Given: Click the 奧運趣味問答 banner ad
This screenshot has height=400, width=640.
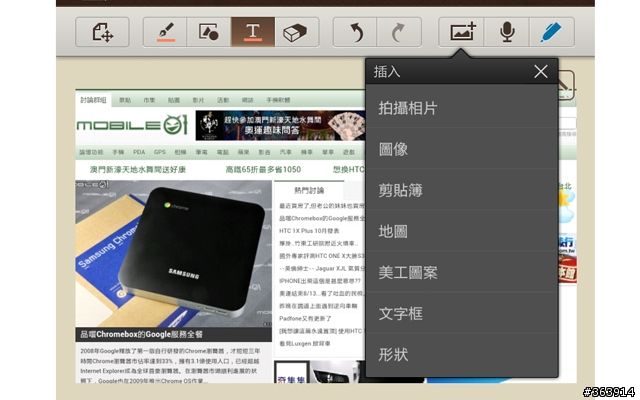Looking at the screenshot, I should [x=280, y=125].
